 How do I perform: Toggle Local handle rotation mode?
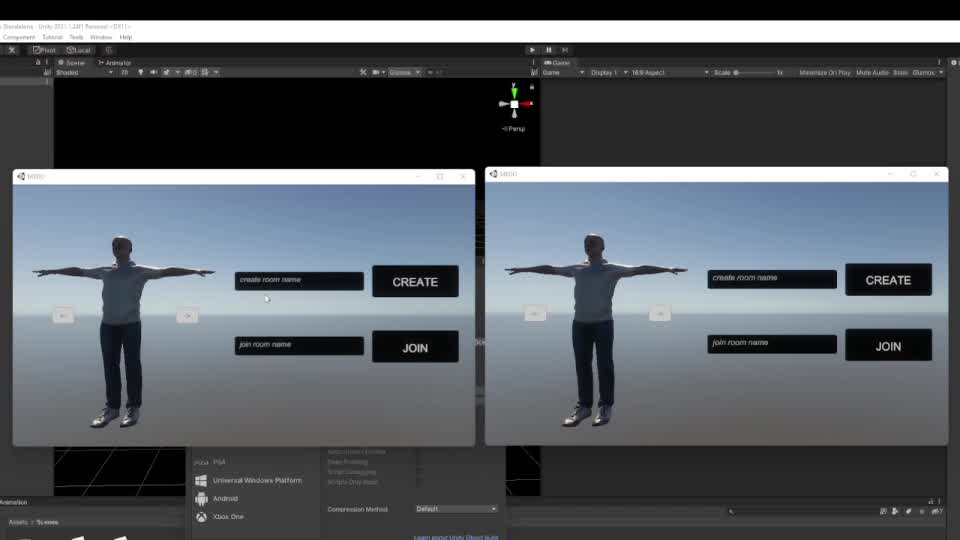point(78,50)
